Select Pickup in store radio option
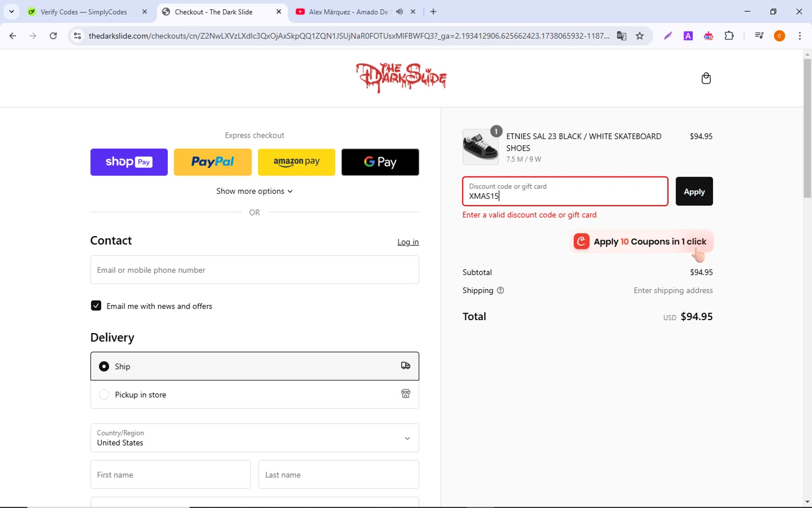Image resolution: width=812 pixels, height=508 pixels. point(104,395)
